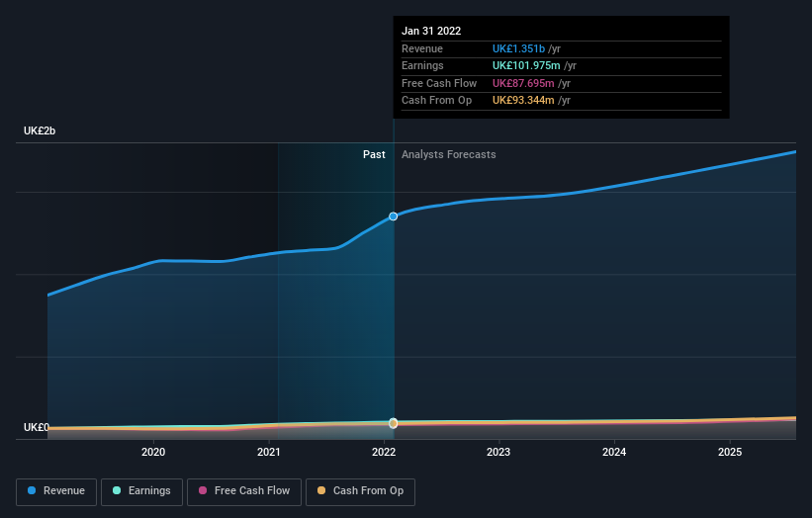Click the UK£1.351b revenue value
The image size is (812, 518).
coord(518,48)
